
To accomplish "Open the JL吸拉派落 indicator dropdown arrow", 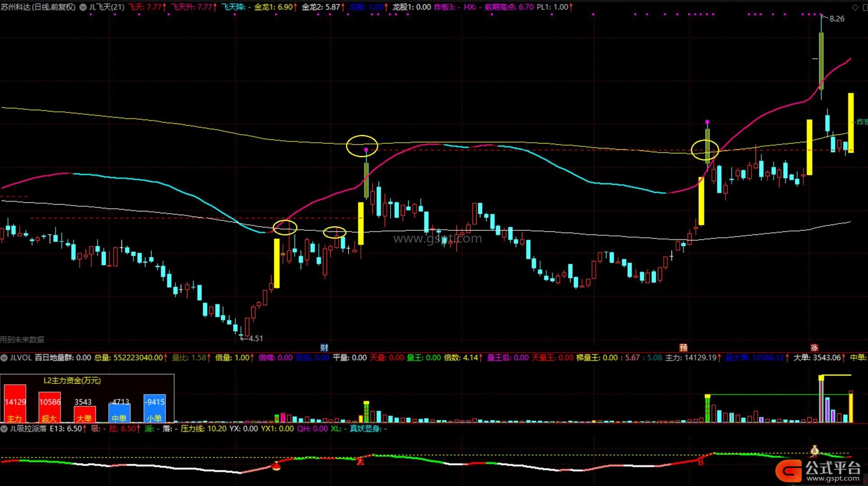I will pyautogui.click(x=4, y=429).
